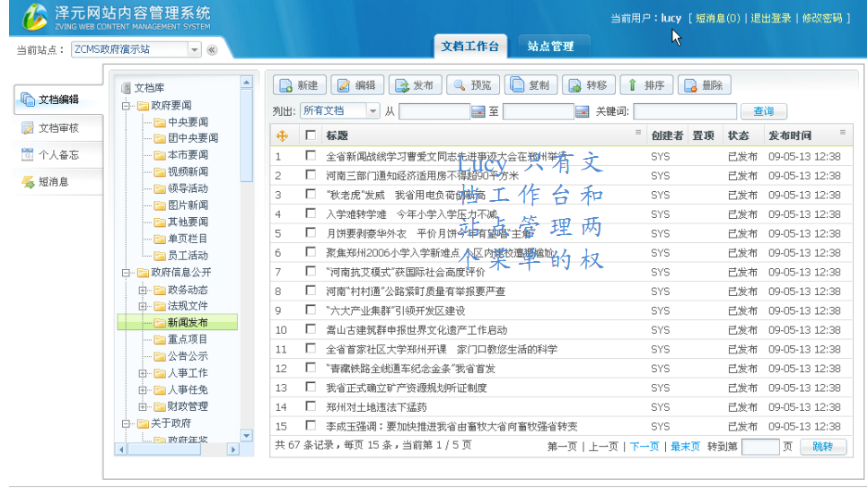The height and width of the screenshot is (488, 868).
Task: Click the ZCMS logo
Action: tap(34, 17)
